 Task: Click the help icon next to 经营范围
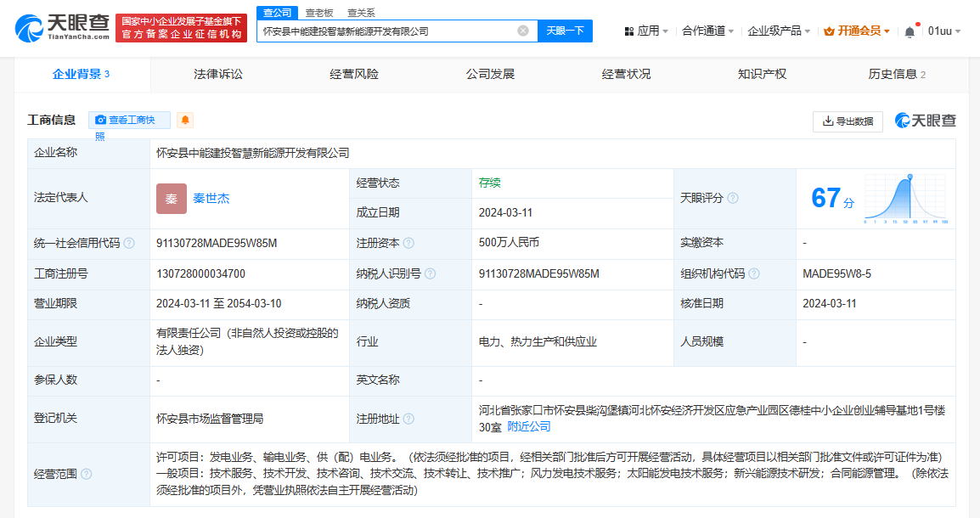pos(87,474)
